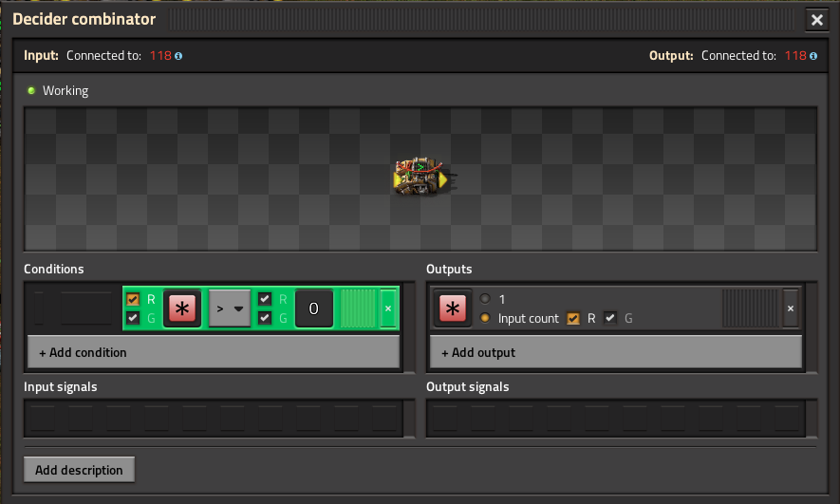Click the Add description button
The image size is (840, 504).
coord(80,470)
